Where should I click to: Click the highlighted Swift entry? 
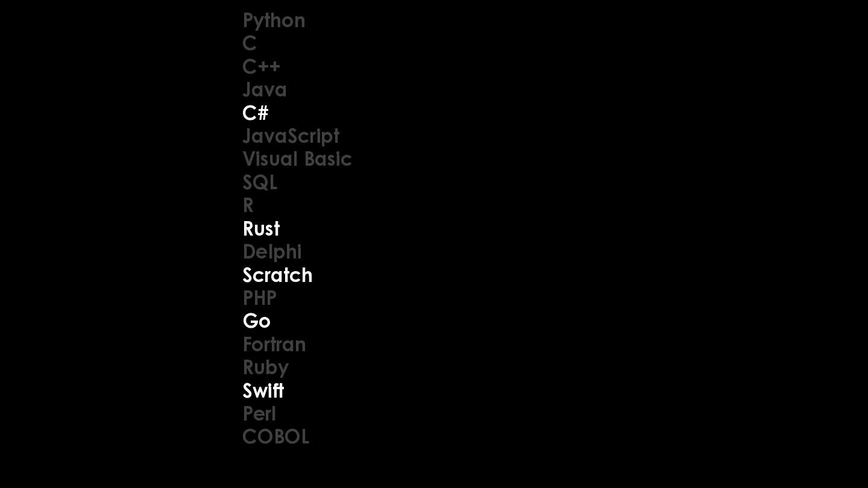click(x=263, y=390)
